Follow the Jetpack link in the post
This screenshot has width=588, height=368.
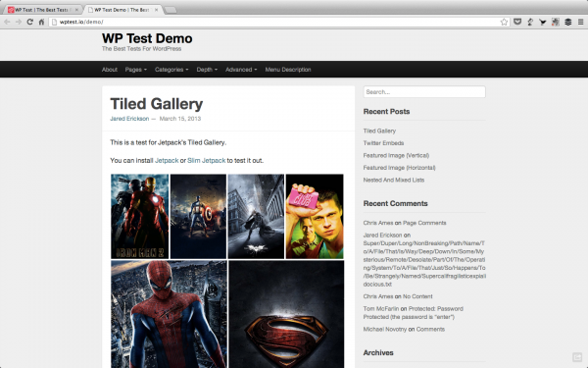coord(167,160)
